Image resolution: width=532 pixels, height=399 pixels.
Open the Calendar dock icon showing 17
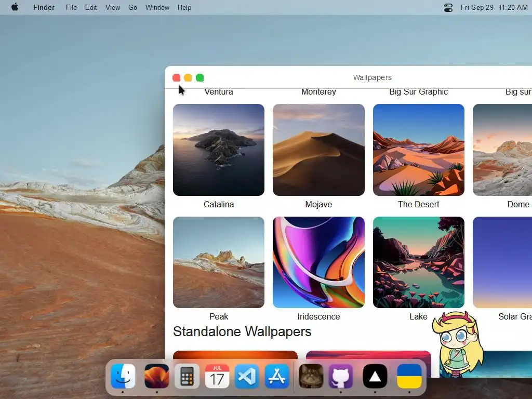click(217, 376)
